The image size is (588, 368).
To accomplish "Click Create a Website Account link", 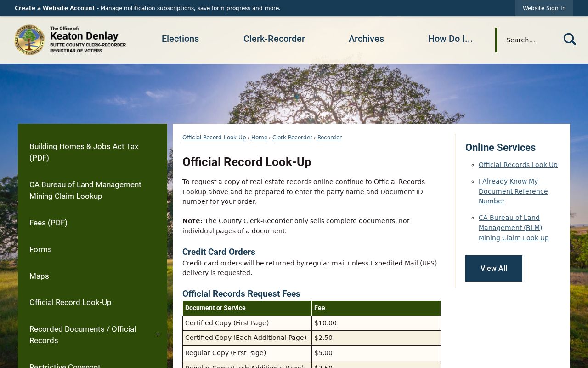I will [x=55, y=8].
